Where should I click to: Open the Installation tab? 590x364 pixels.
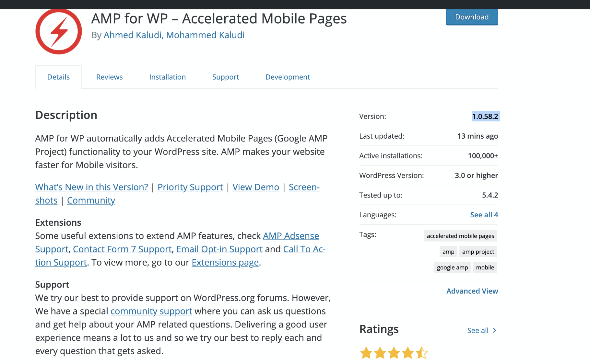coord(167,77)
